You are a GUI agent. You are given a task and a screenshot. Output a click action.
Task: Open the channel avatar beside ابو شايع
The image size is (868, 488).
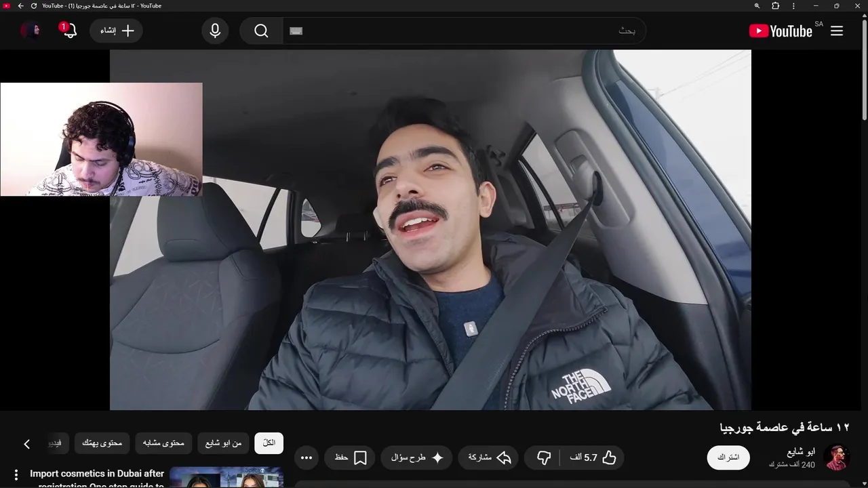click(x=837, y=457)
